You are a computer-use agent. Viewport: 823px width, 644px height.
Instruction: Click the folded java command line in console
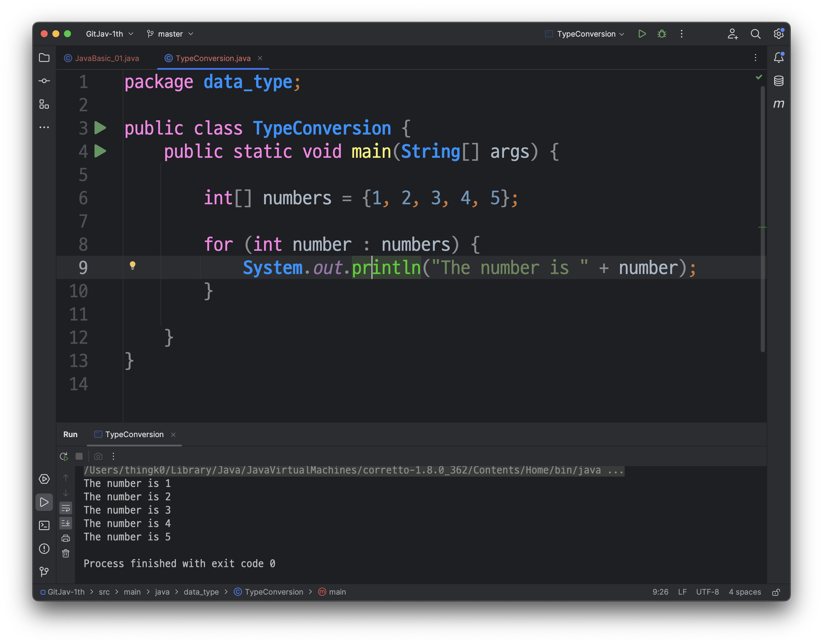[354, 470]
